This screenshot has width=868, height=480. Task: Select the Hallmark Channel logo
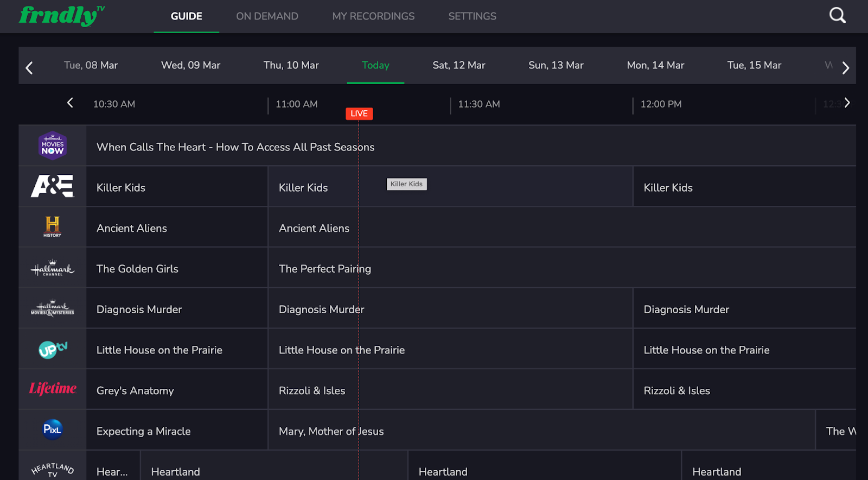pos(53,268)
